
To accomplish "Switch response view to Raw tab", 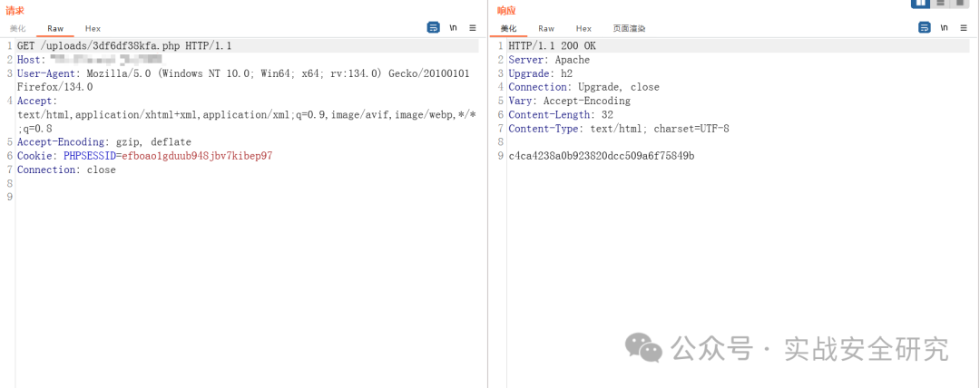I will click(x=546, y=28).
